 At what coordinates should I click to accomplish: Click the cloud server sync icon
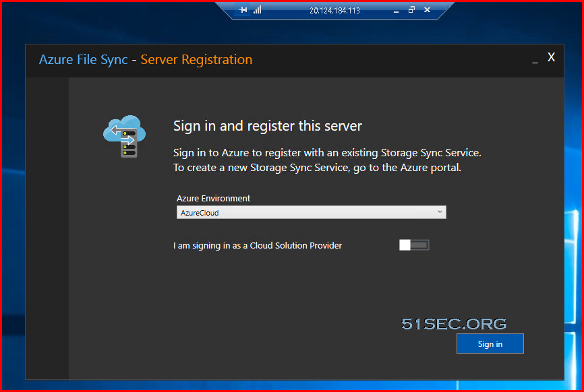pyautogui.click(x=124, y=136)
